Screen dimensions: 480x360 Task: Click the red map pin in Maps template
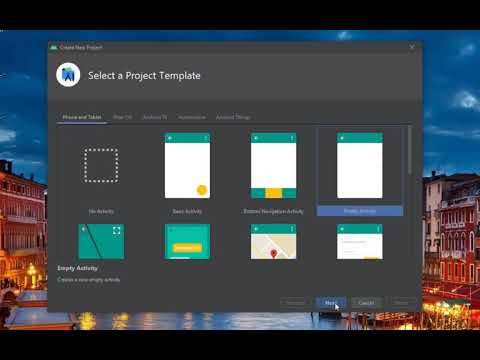(x=274, y=254)
